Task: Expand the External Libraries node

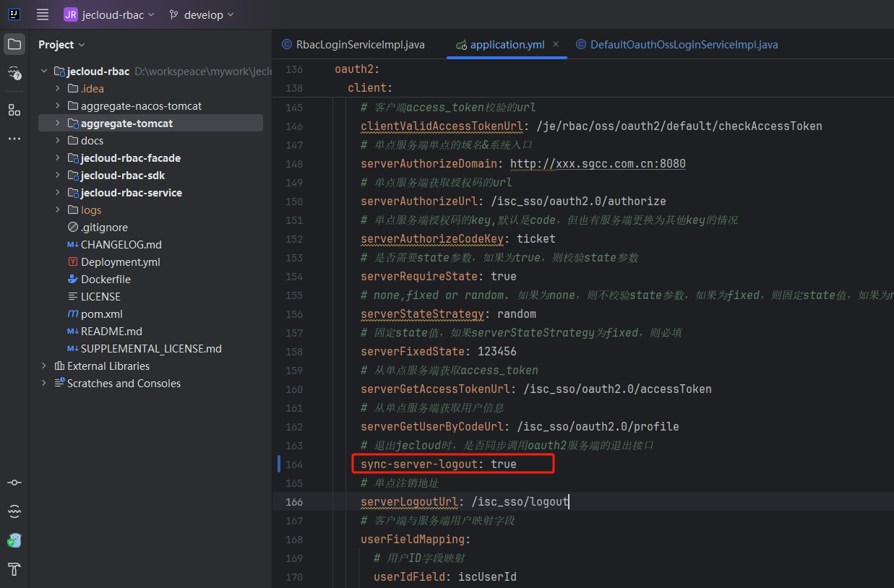Action: point(44,366)
